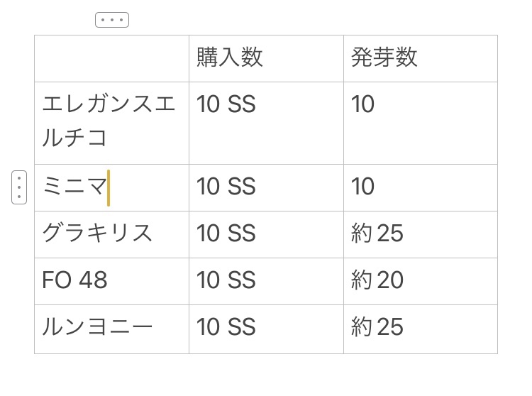Click 10 SS in ルンヨニー row
Viewport: 532px width, 396px height.
(x=226, y=327)
